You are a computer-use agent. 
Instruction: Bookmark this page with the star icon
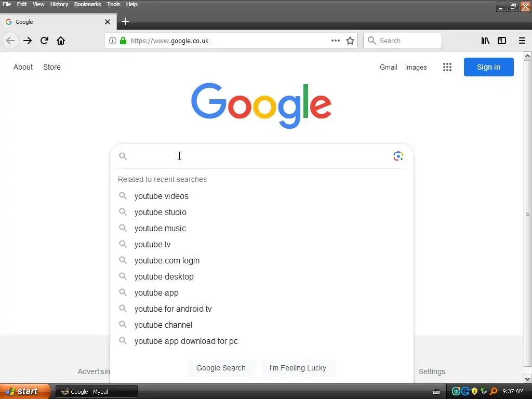350,41
